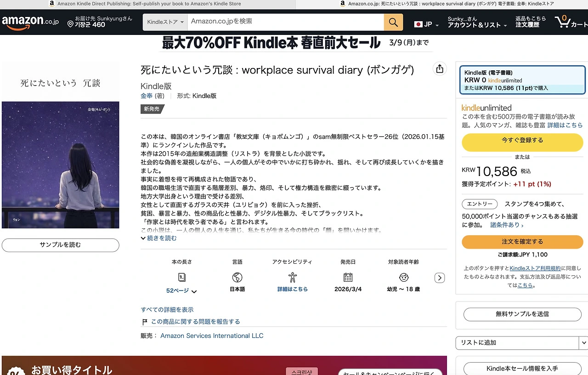Screen dimensions: 588x375
Task: Click the 最大70%OFF Kindle本 sale banner
Action: pos(295,43)
